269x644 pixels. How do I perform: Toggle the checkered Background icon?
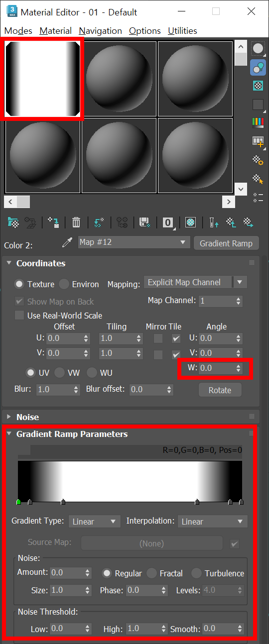tap(258, 86)
